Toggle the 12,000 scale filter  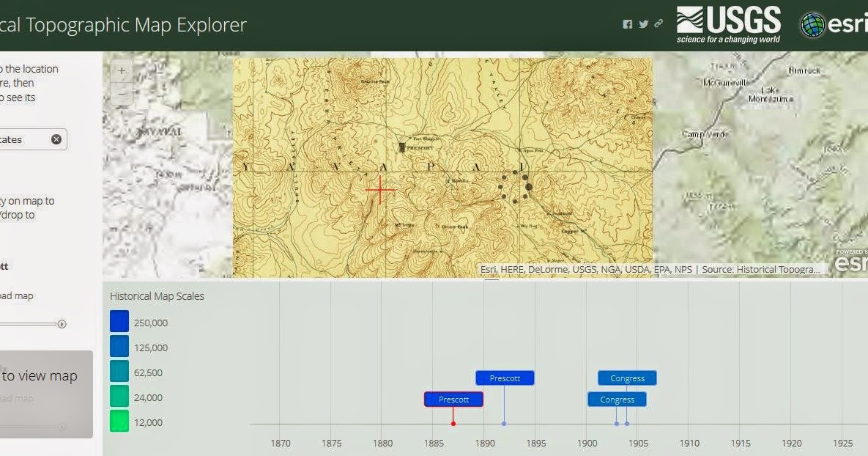point(119,422)
